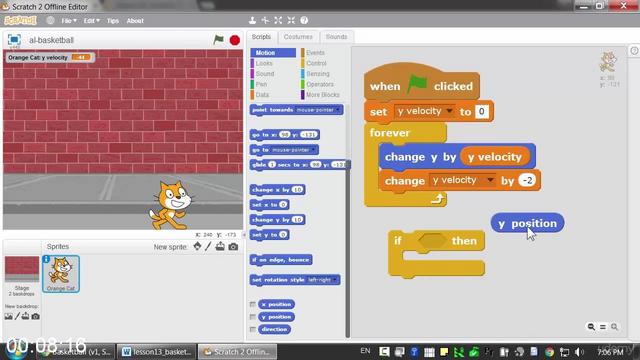Open lesson13_basket Word document in taskbar
This screenshot has width=640, height=360.
157,352
